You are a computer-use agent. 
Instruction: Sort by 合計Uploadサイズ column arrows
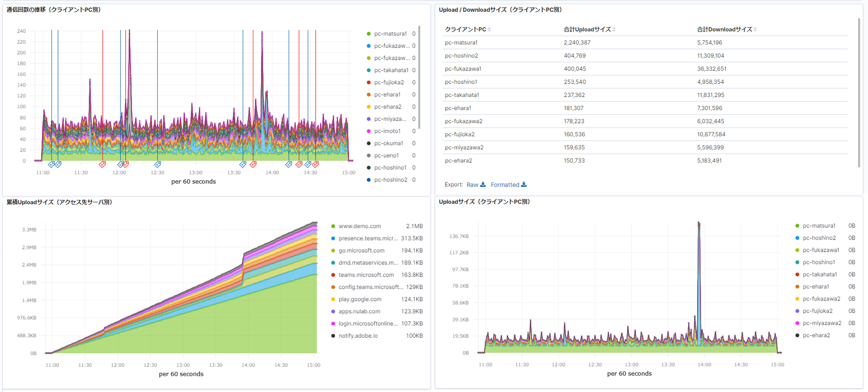click(x=614, y=29)
